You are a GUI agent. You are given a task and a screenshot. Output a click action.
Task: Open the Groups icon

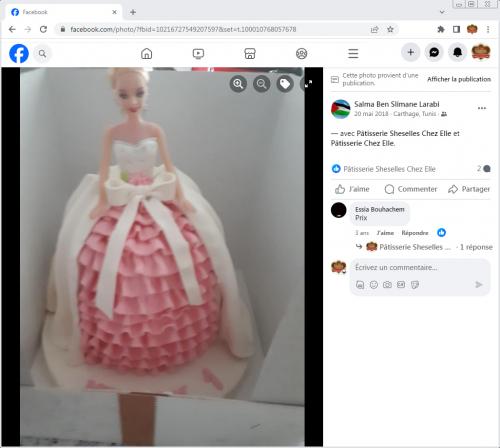[302, 53]
